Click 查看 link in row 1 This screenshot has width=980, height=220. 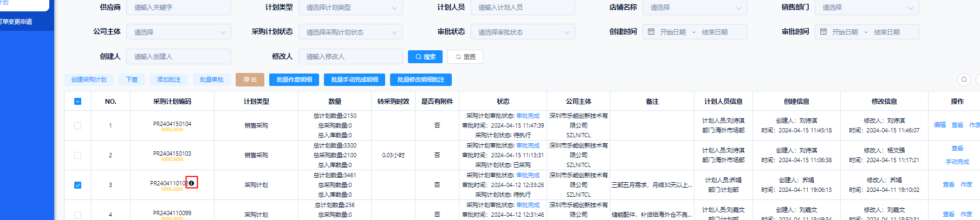957,125
